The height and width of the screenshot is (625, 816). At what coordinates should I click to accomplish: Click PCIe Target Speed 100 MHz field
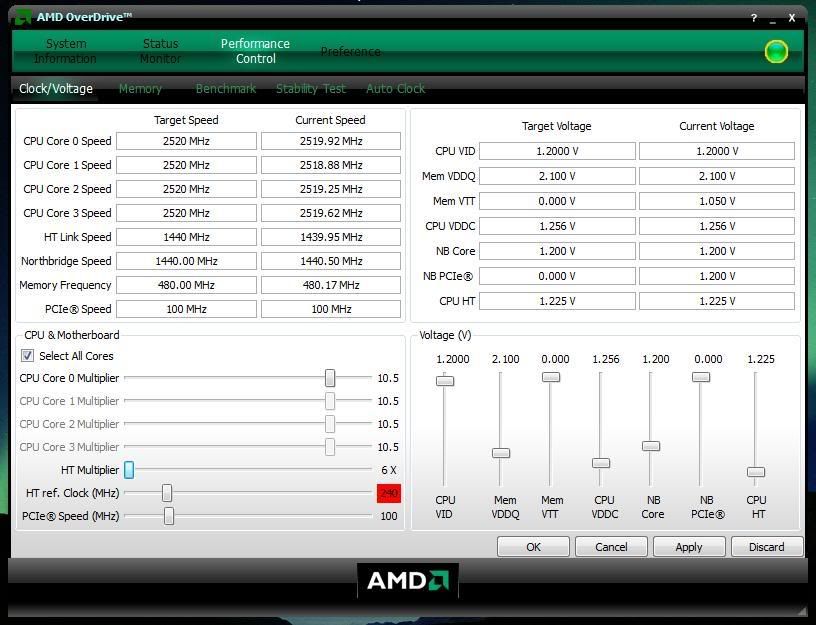tap(186, 309)
